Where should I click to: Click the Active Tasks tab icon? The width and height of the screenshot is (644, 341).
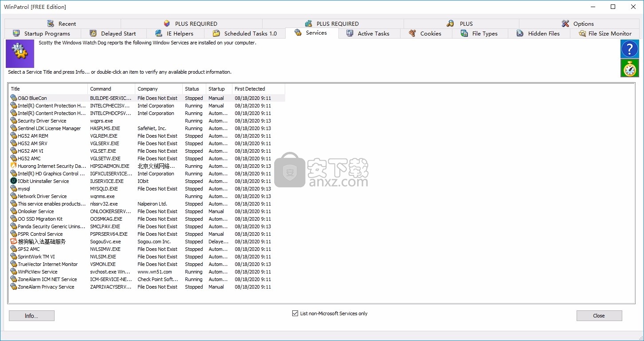pyautogui.click(x=350, y=33)
